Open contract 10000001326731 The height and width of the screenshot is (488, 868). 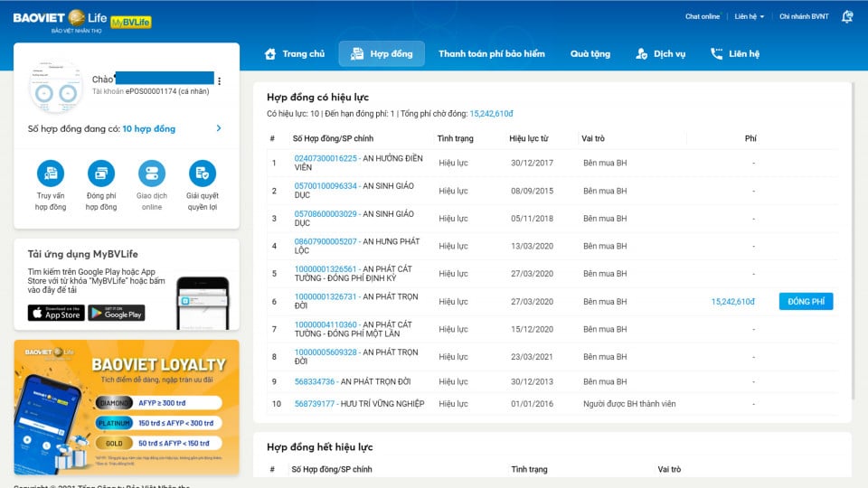(325, 296)
